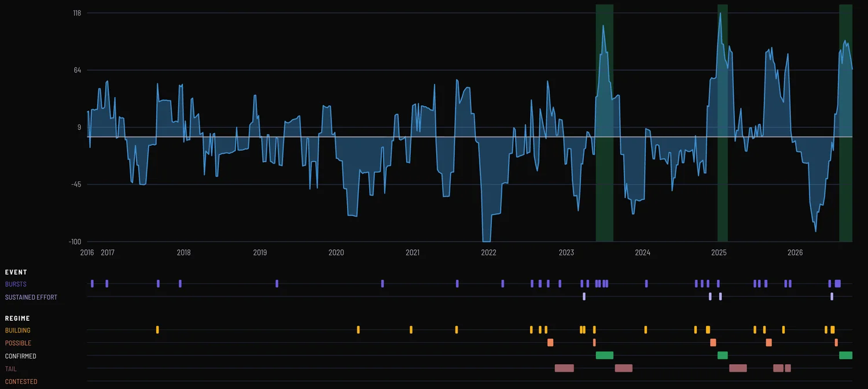Viewport: 868px width, 389px height.
Task: Click the Building marker in early 2024
Action: 646,330
